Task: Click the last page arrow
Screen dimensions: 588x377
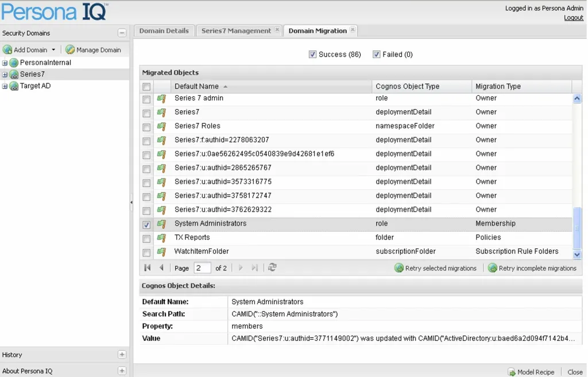Action: (x=254, y=267)
